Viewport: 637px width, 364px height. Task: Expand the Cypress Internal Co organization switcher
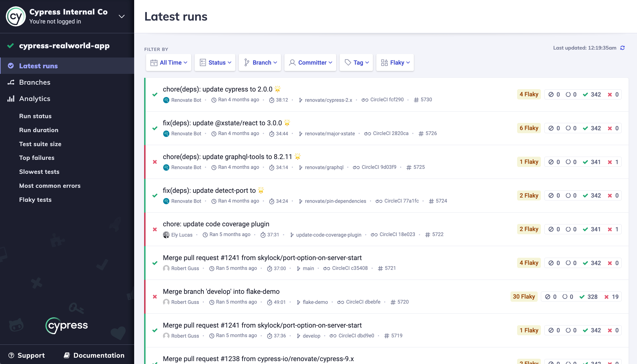tap(121, 16)
